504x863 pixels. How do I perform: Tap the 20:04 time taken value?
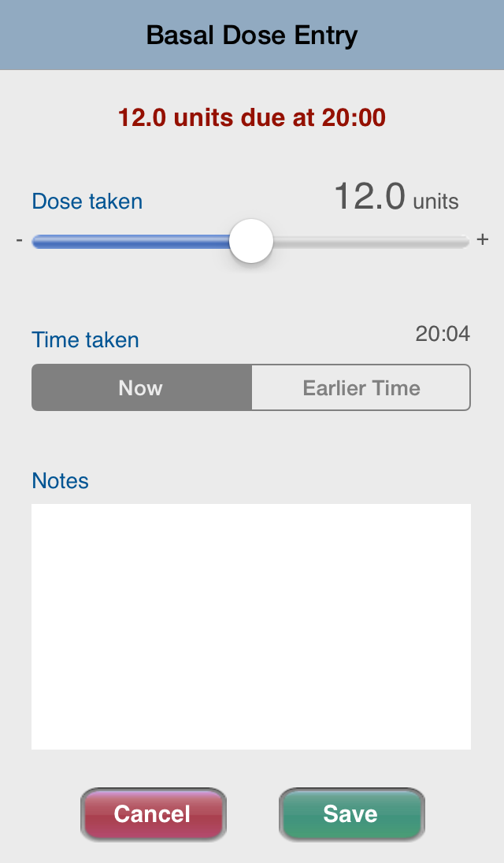tap(443, 334)
